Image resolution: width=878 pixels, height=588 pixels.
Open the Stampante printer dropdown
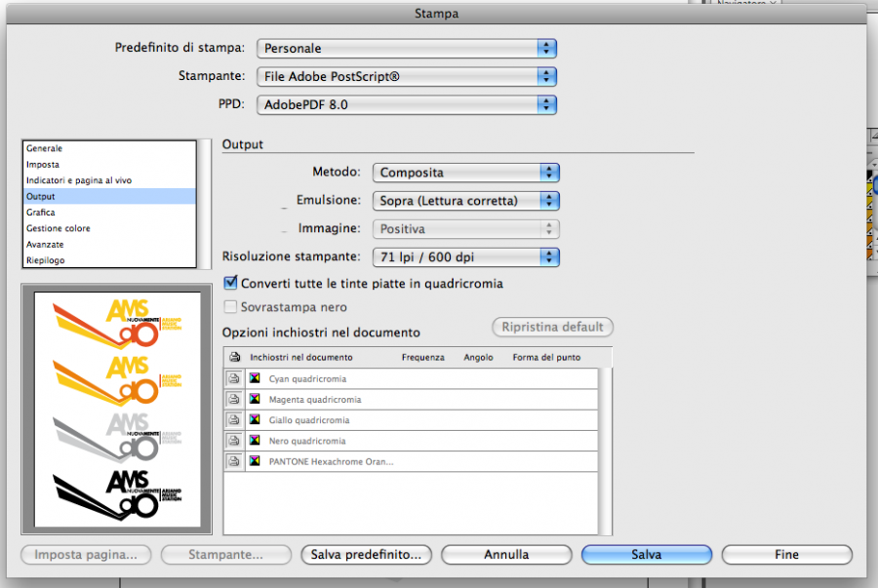tap(407, 76)
